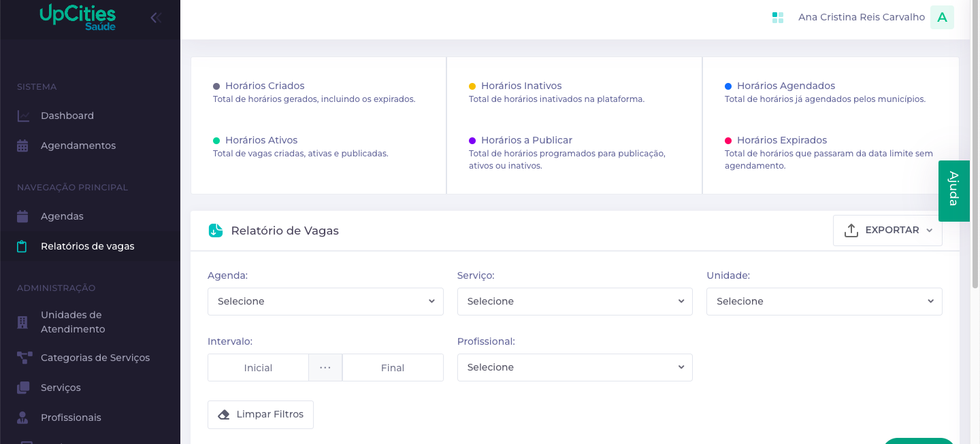Click 'Horários Ativos' heading text
The height and width of the screenshot is (444, 980).
coord(261,140)
